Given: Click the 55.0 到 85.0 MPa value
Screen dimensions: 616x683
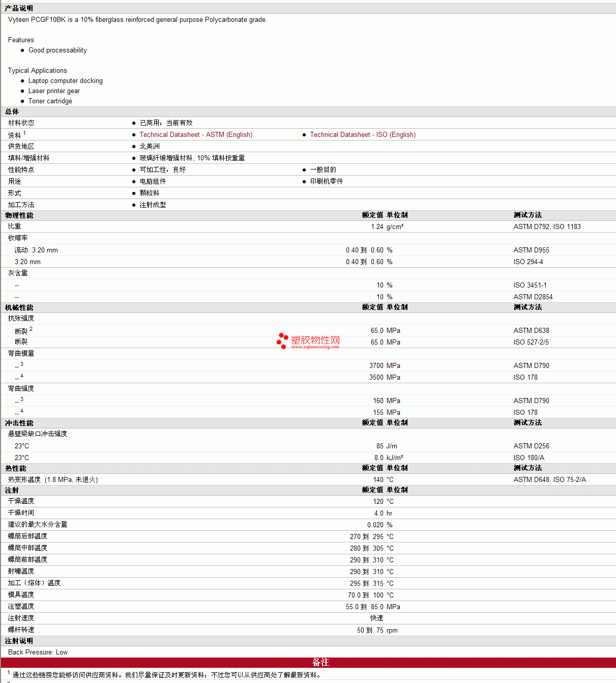Looking at the screenshot, I should [x=373, y=607].
